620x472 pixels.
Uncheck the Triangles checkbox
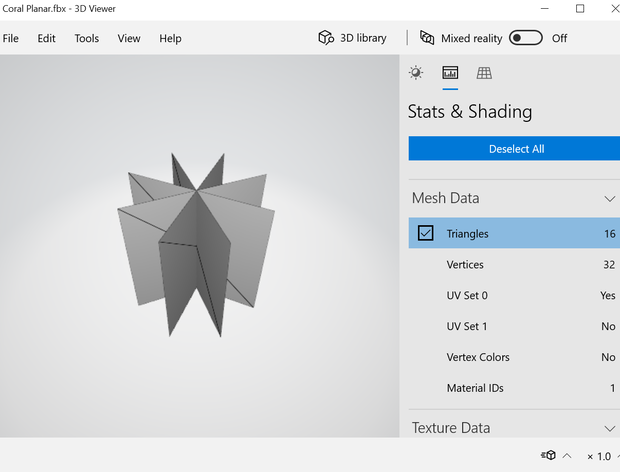(x=425, y=233)
